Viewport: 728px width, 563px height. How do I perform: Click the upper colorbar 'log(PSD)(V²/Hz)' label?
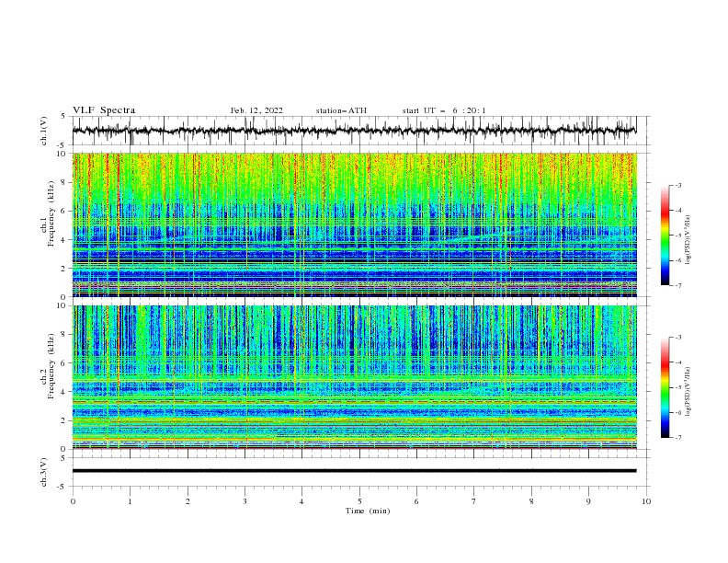688,240
